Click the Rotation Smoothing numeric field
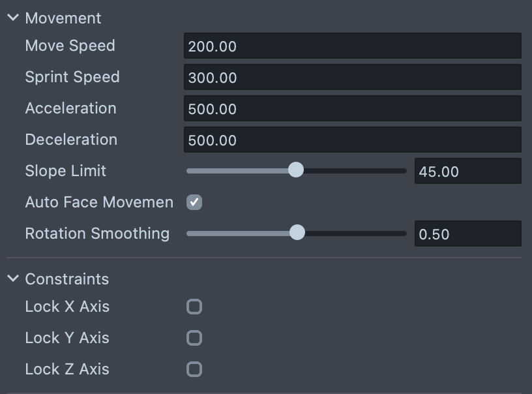 (467, 234)
